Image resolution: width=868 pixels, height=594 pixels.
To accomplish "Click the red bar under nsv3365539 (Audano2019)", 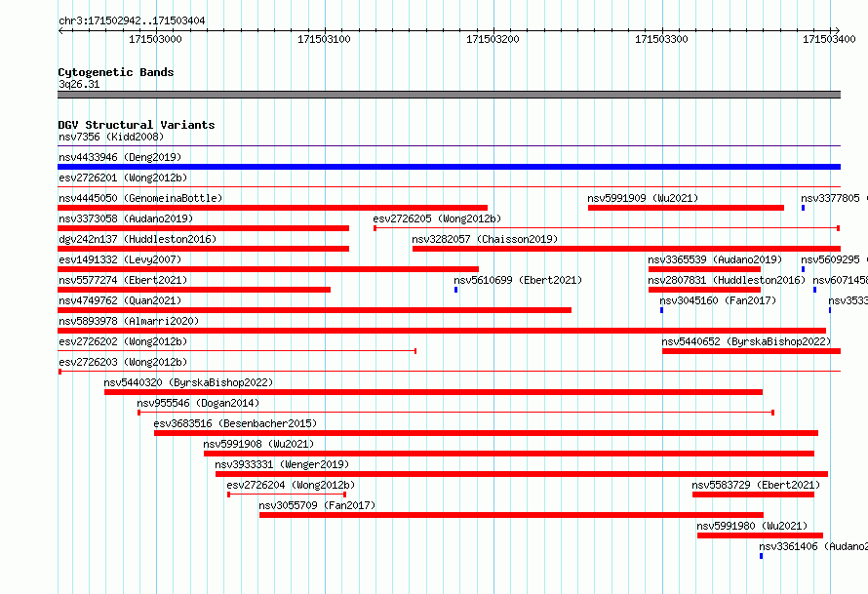I will point(705,269).
